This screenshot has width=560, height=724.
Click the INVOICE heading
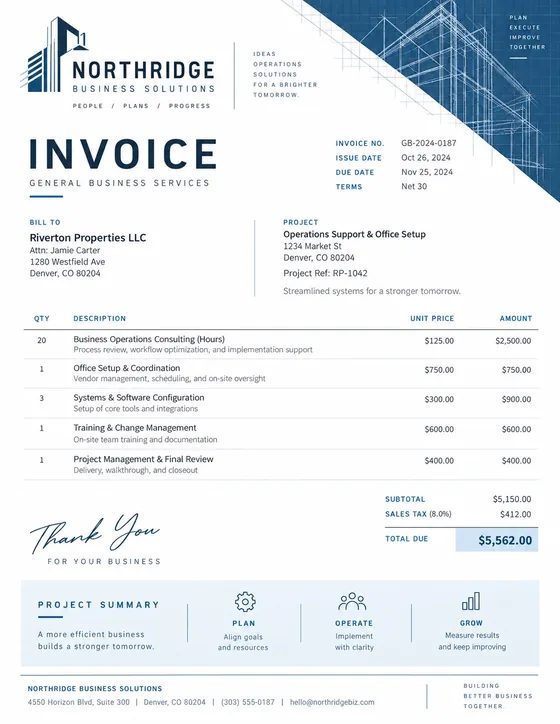pyautogui.click(x=123, y=154)
